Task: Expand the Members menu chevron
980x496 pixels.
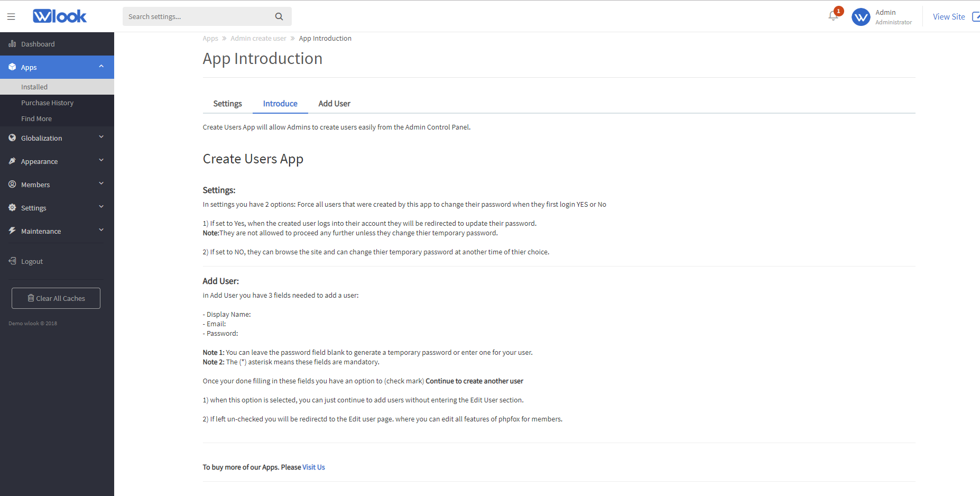Action: 101,184
